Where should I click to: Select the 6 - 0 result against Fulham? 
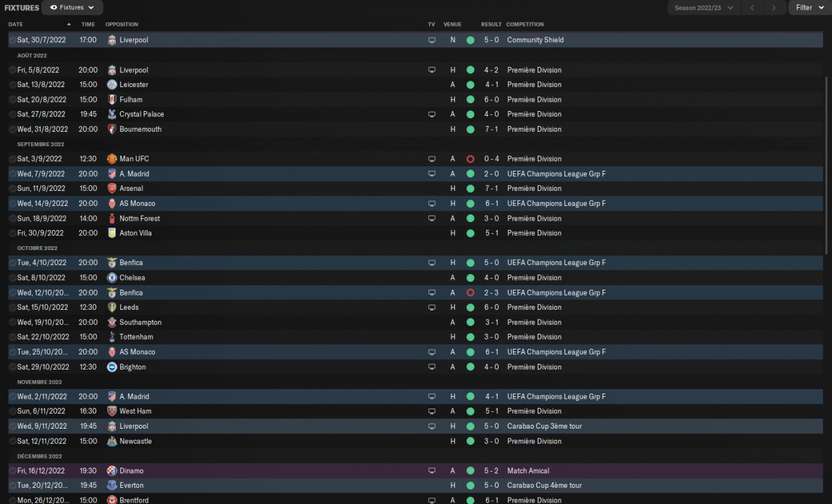click(x=491, y=99)
